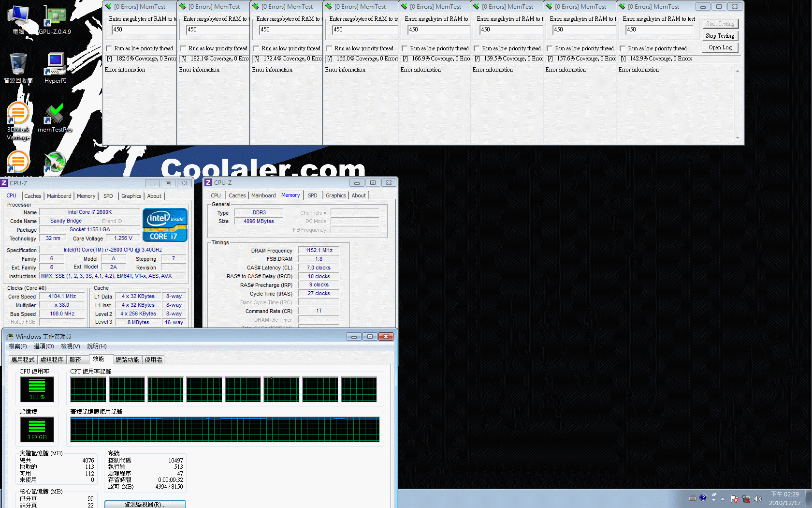Toggle the low priority thread checkbox in the 159.5% coverage MemTest
This screenshot has width=812, height=508.
click(477, 48)
